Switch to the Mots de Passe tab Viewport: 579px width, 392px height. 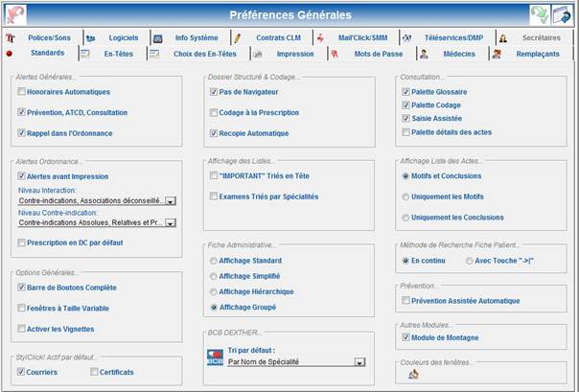tap(379, 54)
